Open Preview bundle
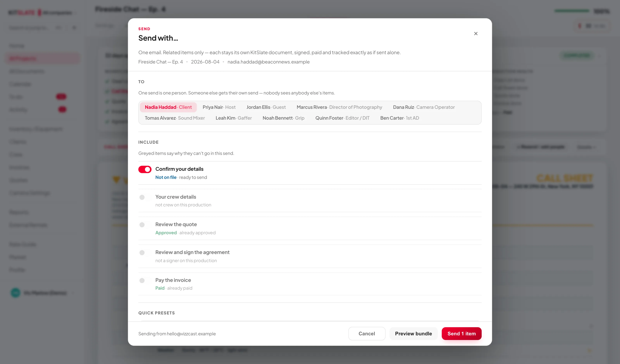Viewport: 620px width, 364px height. coord(413,333)
